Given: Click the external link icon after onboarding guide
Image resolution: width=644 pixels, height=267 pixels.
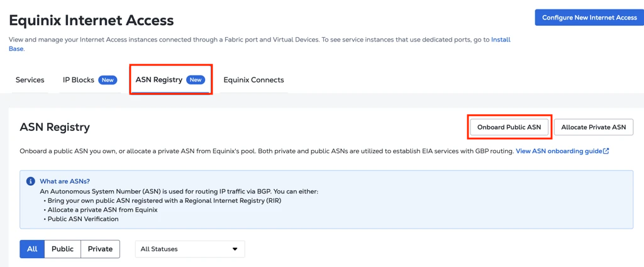Looking at the screenshot, I should (606, 151).
